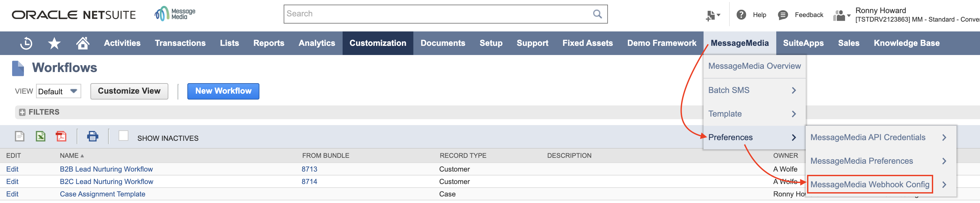Click the Help question mark icon

click(x=741, y=15)
